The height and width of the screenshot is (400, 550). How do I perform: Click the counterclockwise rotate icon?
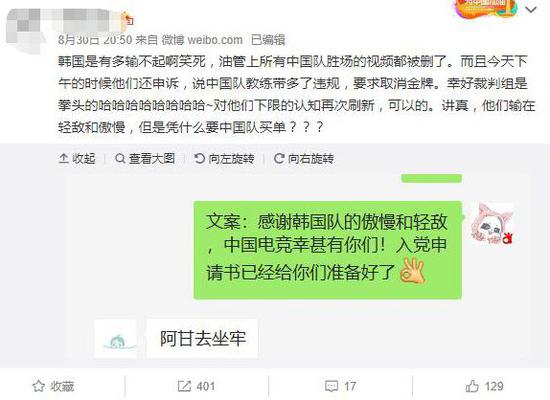pos(199,159)
